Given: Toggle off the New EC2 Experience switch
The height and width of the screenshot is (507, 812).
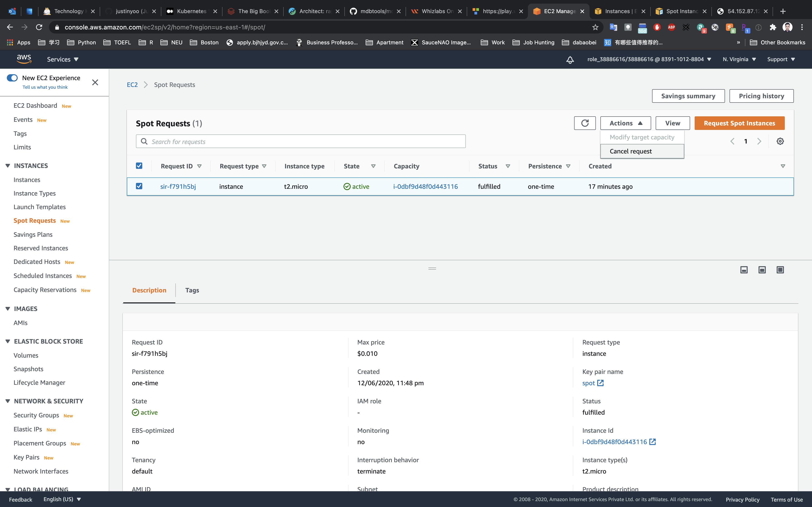Looking at the screenshot, I should point(12,78).
